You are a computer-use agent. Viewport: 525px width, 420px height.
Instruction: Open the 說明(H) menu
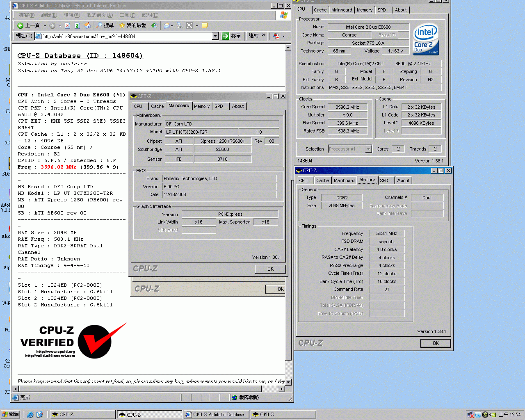pos(150,15)
